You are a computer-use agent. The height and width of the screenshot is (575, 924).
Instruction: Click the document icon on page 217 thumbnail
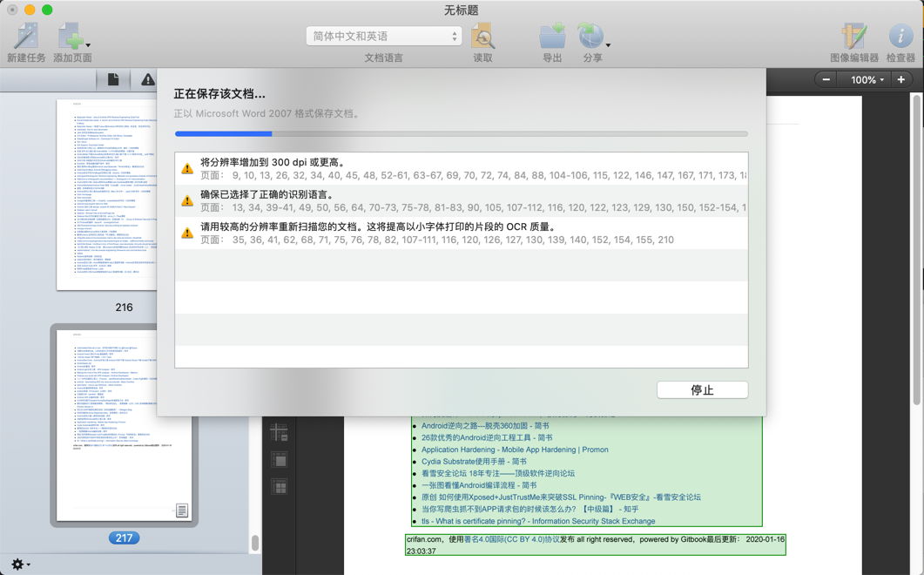pos(182,511)
